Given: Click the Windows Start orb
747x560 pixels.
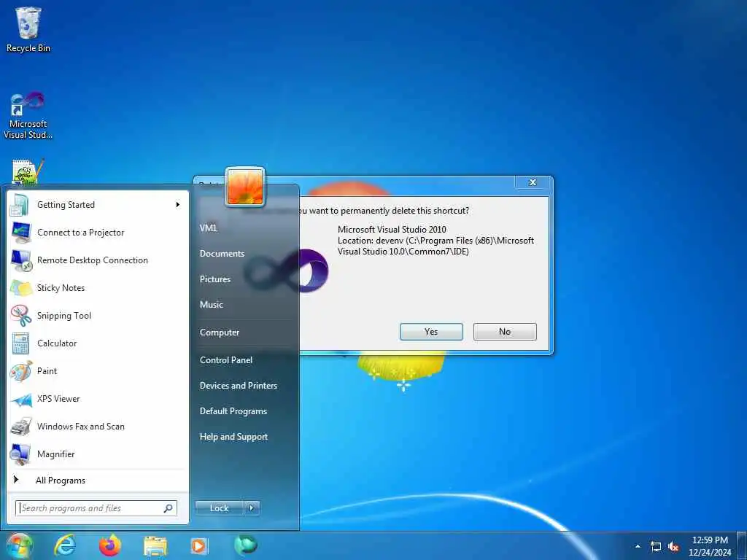Looking at the screenshot, I should pos(19,545).
